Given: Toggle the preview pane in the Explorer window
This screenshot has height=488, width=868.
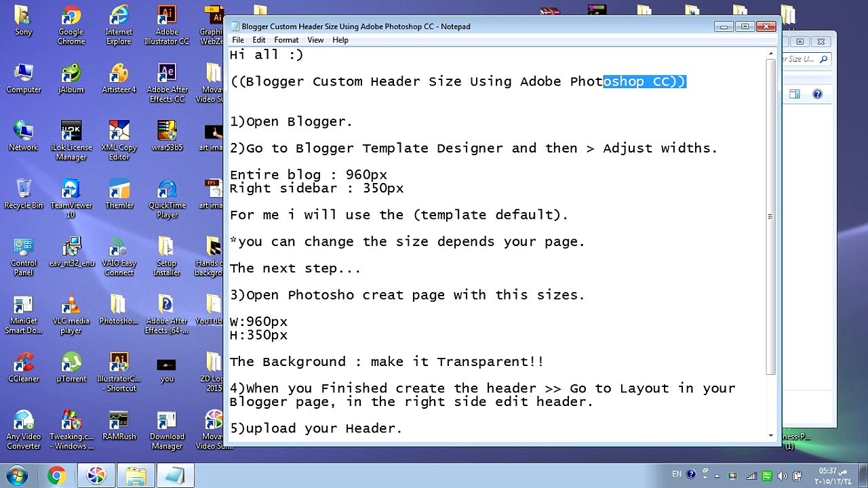Looking at the screenshot, I should tap(794, 94).
